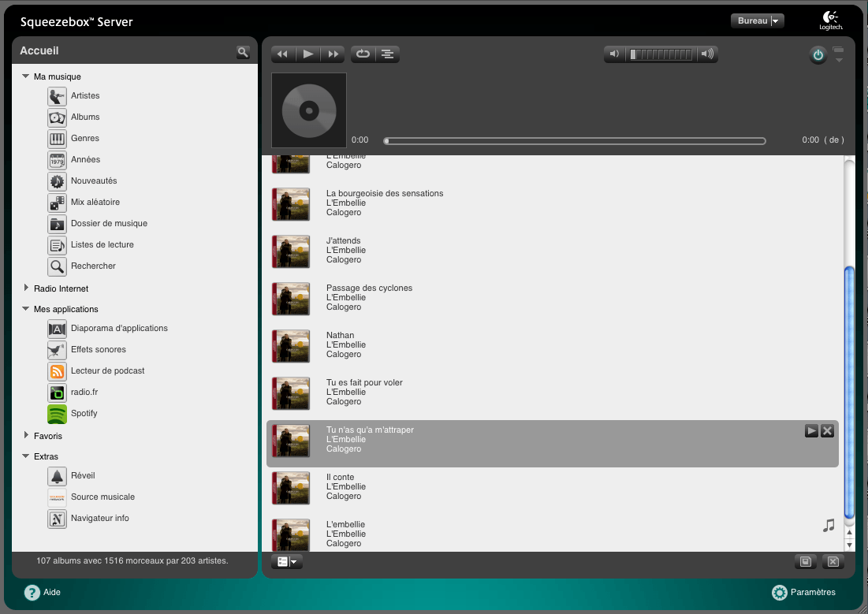Click the Squeezebox Server title
The height and width of the screenshot is (614, 868).
(76, 22)
